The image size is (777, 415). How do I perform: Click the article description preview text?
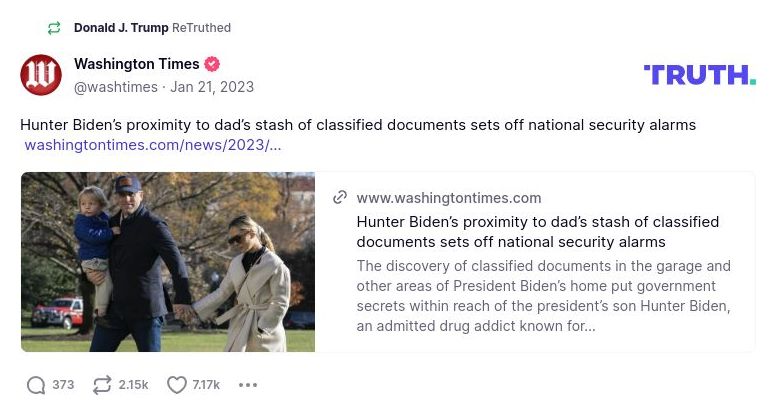[x=543, y=296]
